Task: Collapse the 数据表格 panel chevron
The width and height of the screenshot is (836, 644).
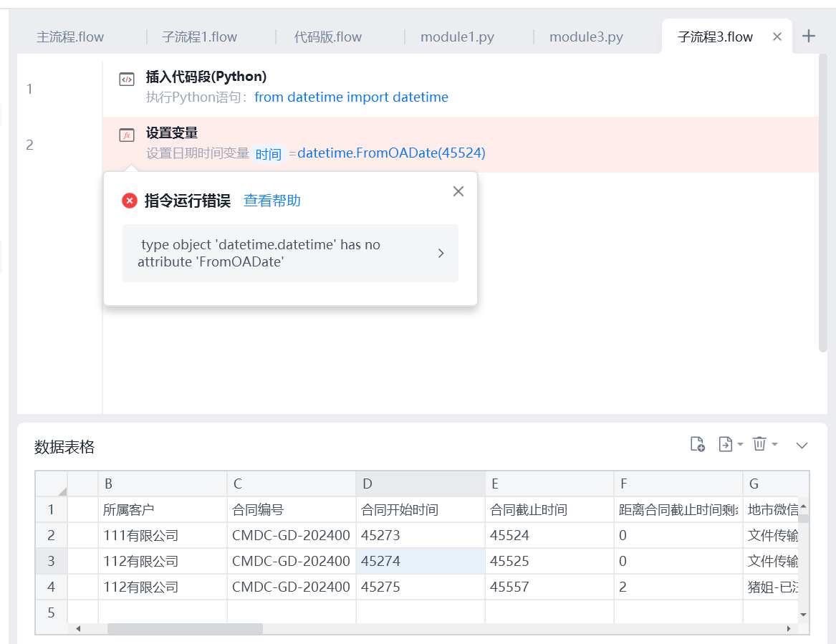Action: (802, 445)
